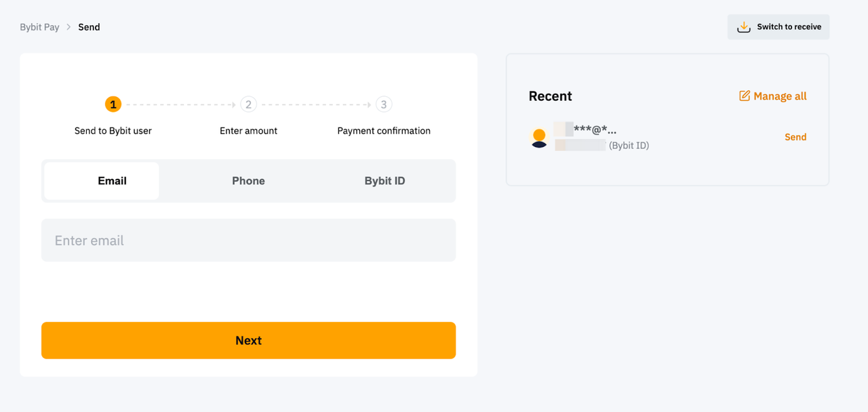Click the step 2 circle indicator

coord(248,104)
